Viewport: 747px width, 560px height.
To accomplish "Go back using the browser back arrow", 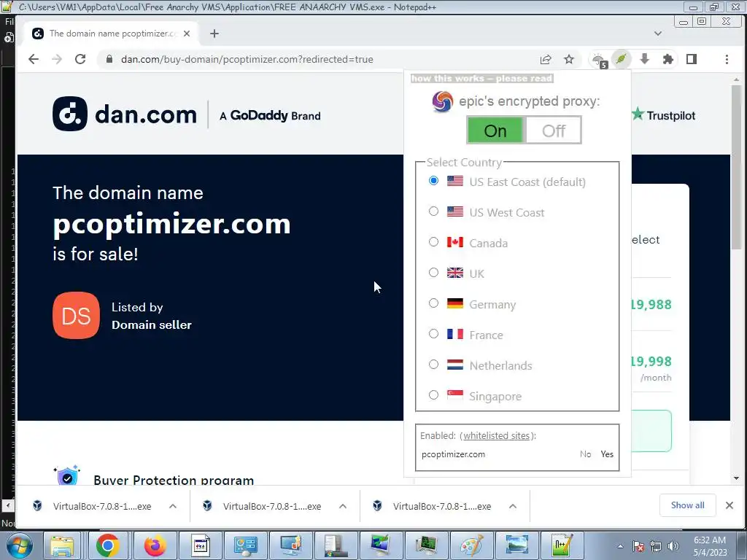I will click(x=34, y=59).
